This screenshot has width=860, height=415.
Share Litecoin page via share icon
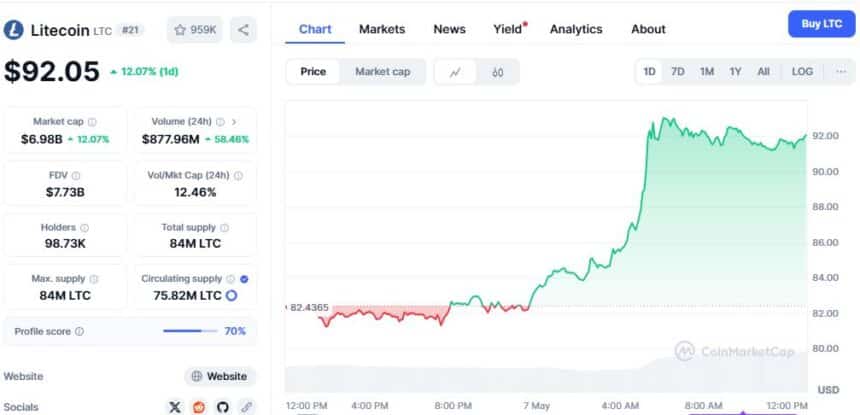point(244,30)
